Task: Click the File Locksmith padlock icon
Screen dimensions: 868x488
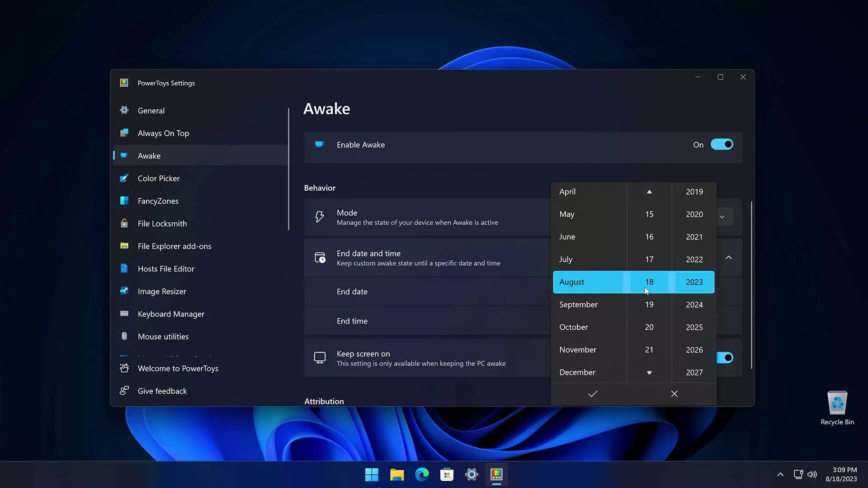Action: click(x=124, y=223)
